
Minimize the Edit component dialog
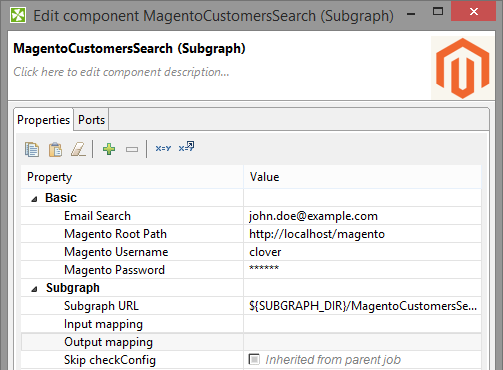tap(411, 14)
